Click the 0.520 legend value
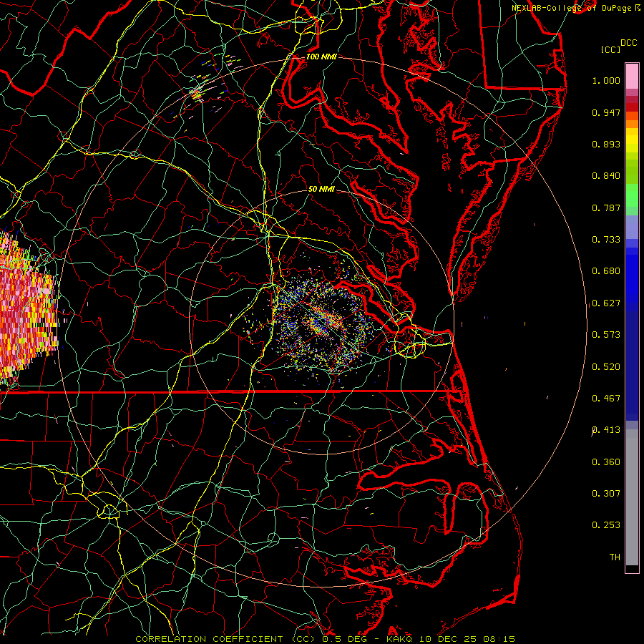Image resolution: width=644 pixels, height=644 pixels. click(606, 367)
